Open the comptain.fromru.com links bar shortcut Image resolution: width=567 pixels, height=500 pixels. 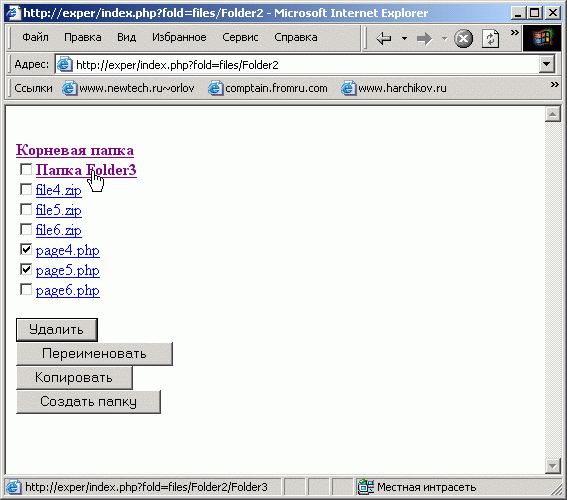[268, 88]
